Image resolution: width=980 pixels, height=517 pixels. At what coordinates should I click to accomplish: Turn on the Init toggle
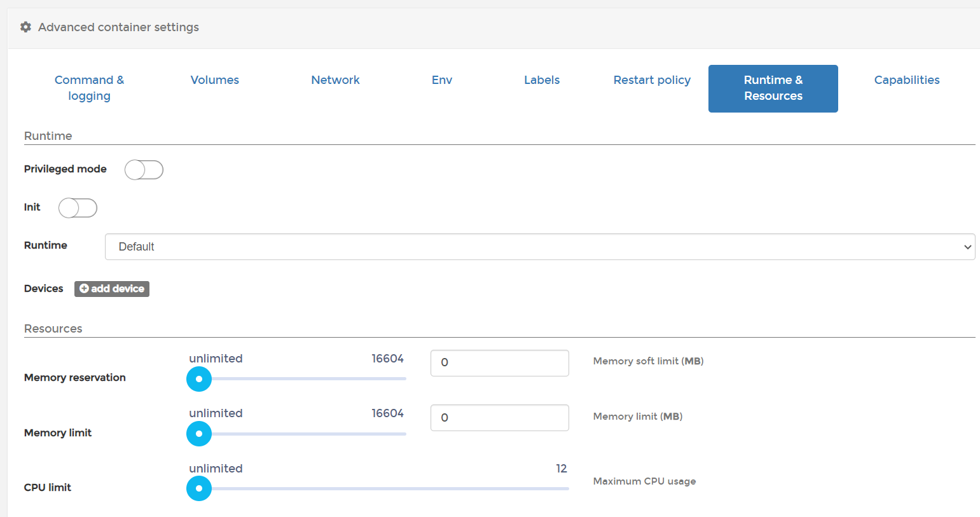coord(78,208)
